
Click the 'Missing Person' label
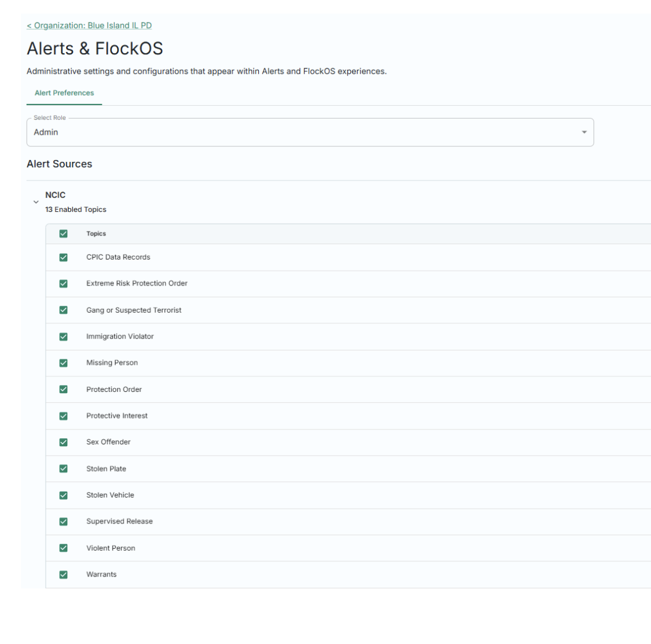112,363
